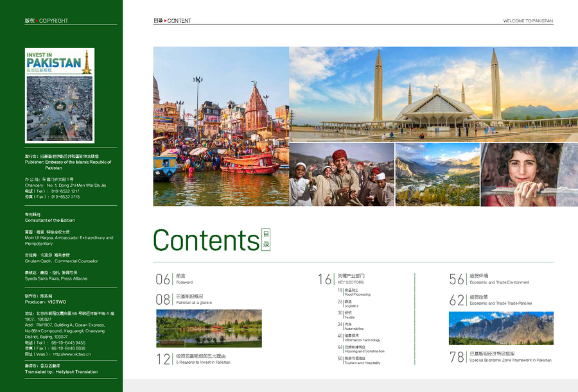The height and width of the screenshot is (392, 578).
Task: Click the Invest in Pakistan cover thumbnail
Action: (x=60, y=96)
